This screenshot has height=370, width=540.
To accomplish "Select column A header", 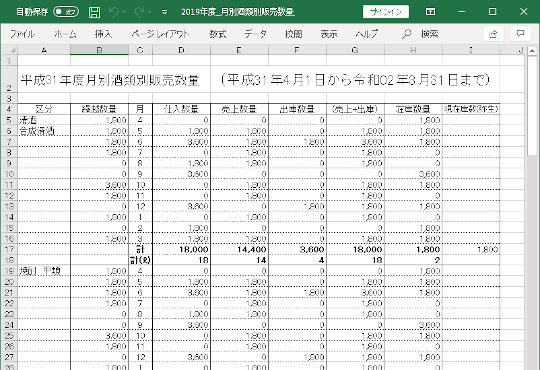I will coord(44,50).
